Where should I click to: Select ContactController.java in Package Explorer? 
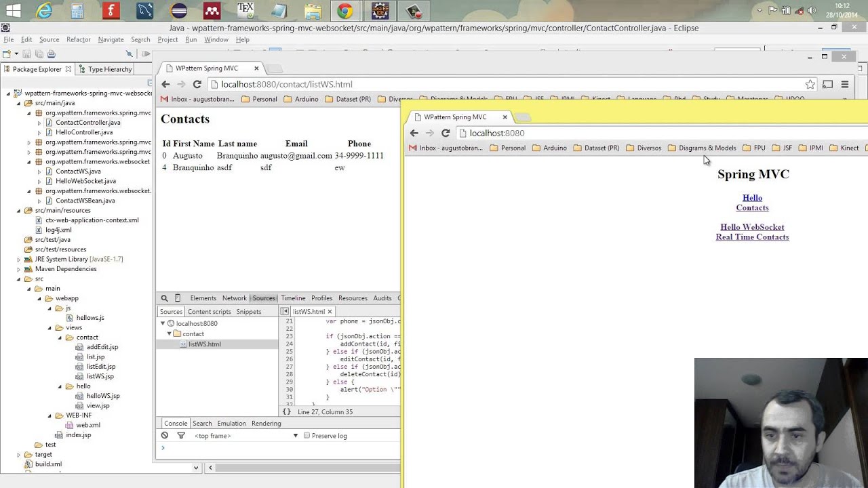(88, 123)
